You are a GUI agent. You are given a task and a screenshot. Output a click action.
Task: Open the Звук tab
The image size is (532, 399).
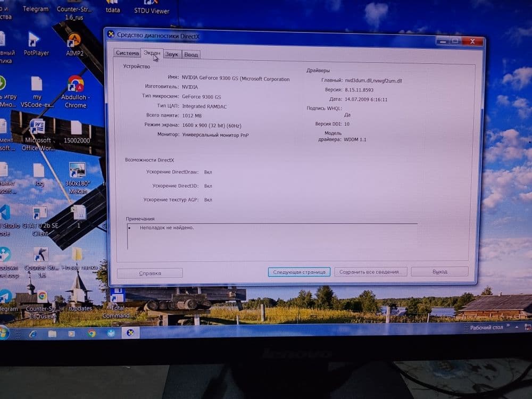coord(172,54)
